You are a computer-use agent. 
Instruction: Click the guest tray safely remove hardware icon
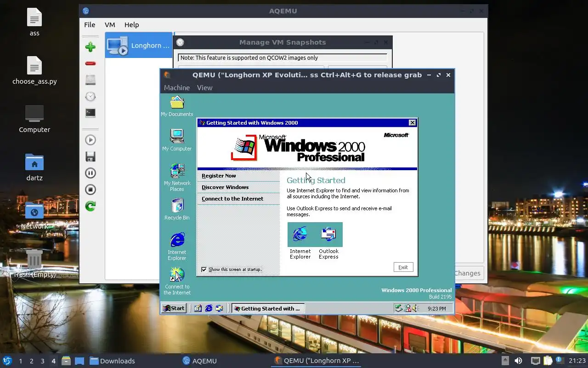point(399,308)
